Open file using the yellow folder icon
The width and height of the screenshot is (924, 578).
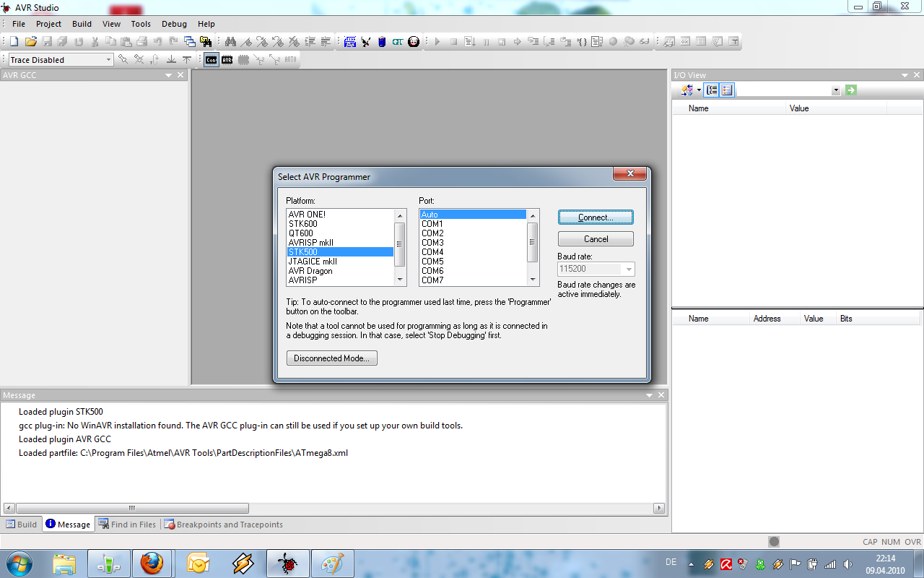(30, 41)
